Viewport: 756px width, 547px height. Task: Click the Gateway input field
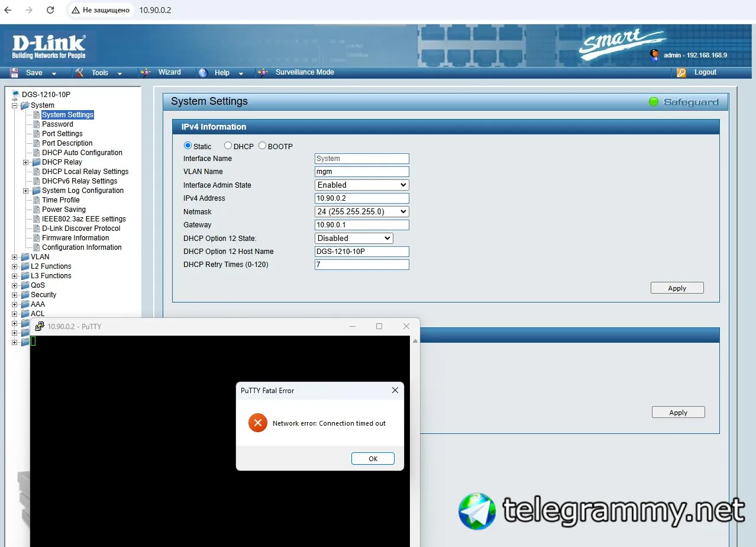[x=361, y=225]
